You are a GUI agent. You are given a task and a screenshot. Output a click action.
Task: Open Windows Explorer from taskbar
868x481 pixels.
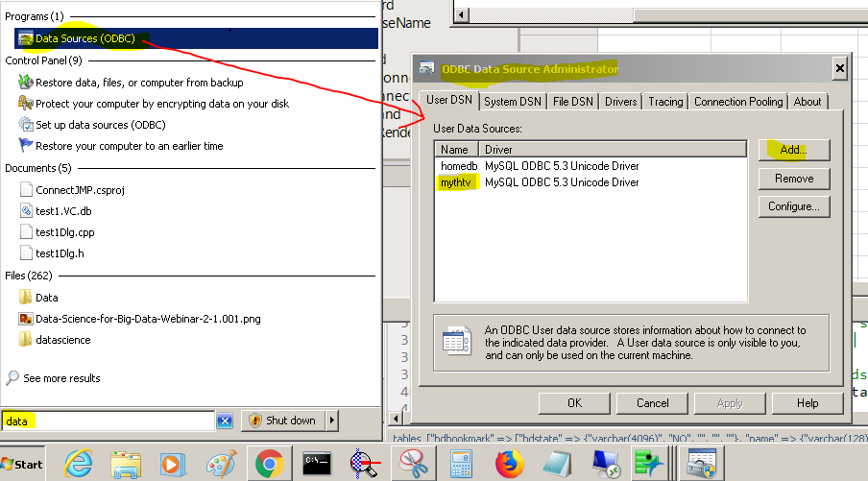(126, 464)
